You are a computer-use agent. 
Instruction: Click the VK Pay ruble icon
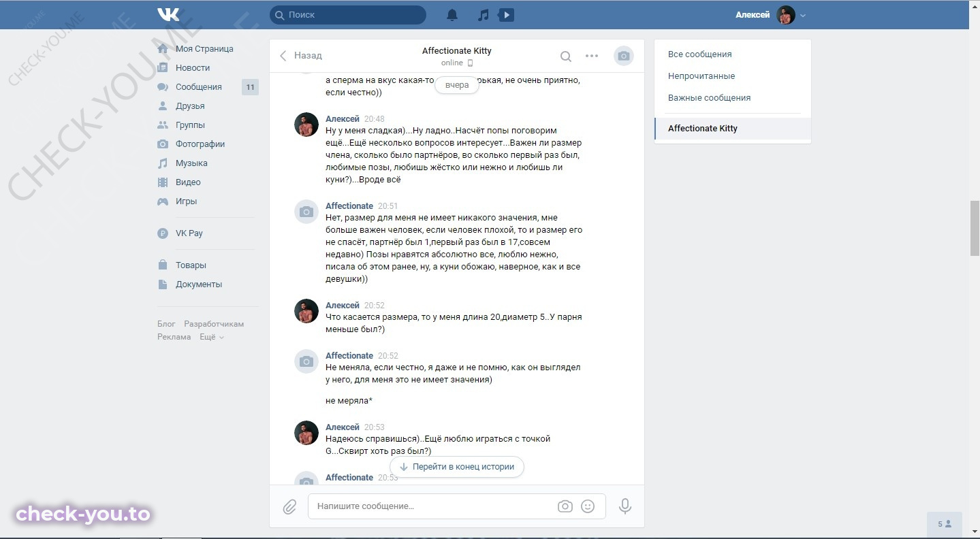163,233
